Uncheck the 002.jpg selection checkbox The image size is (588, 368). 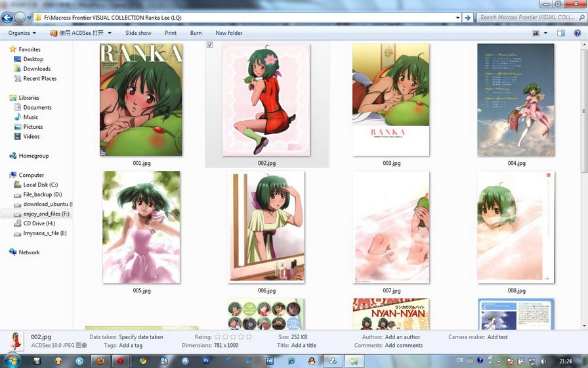pyautogui.click(x=209, y=45)
